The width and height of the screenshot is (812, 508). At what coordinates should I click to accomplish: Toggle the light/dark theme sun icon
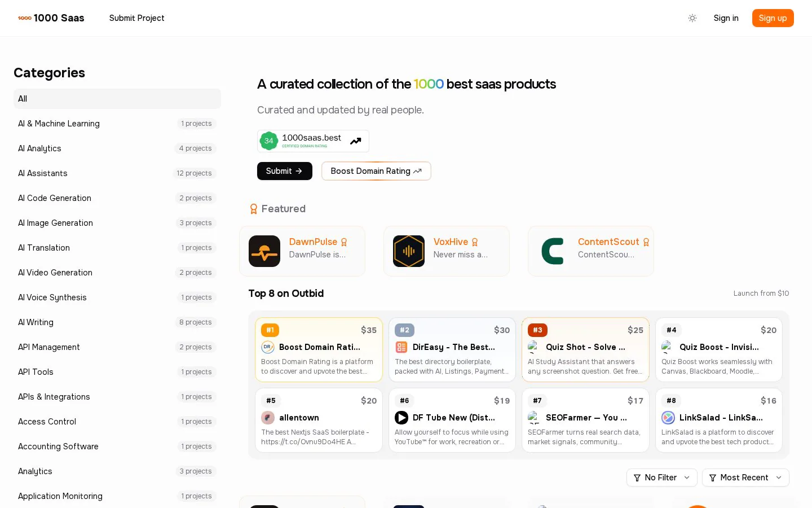(692, 18)
